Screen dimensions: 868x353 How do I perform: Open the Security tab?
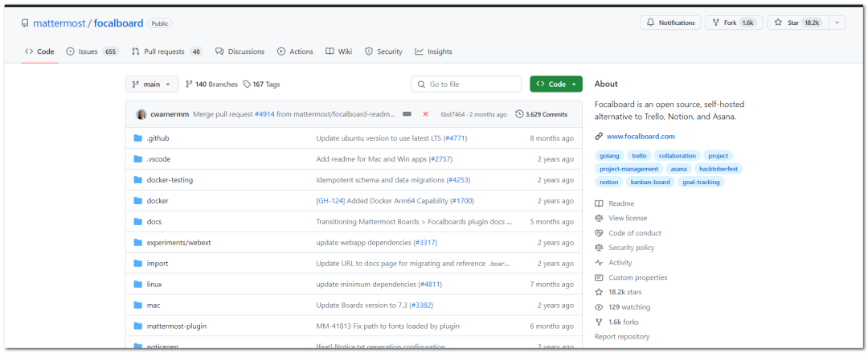383,51
